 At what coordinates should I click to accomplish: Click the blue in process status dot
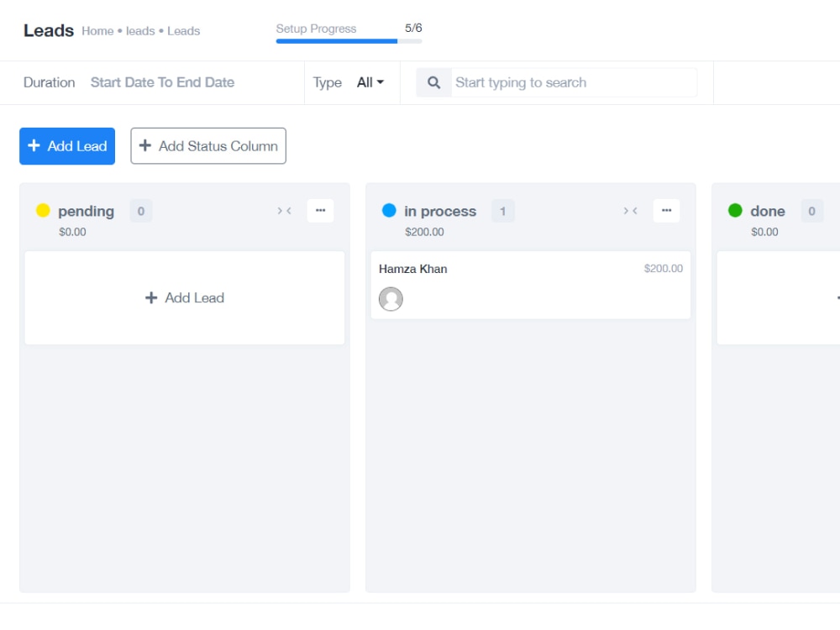(x=389, y=211)
